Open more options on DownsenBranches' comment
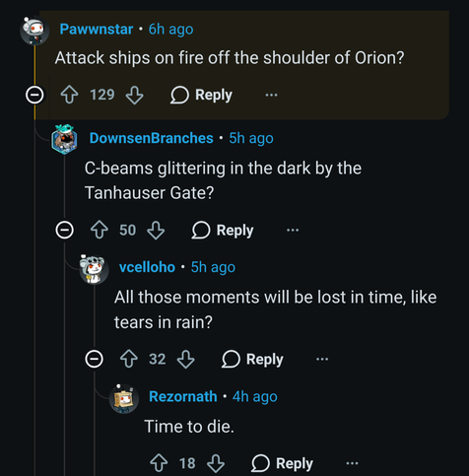This screenshot has width=469, height=476. [293, 230]
